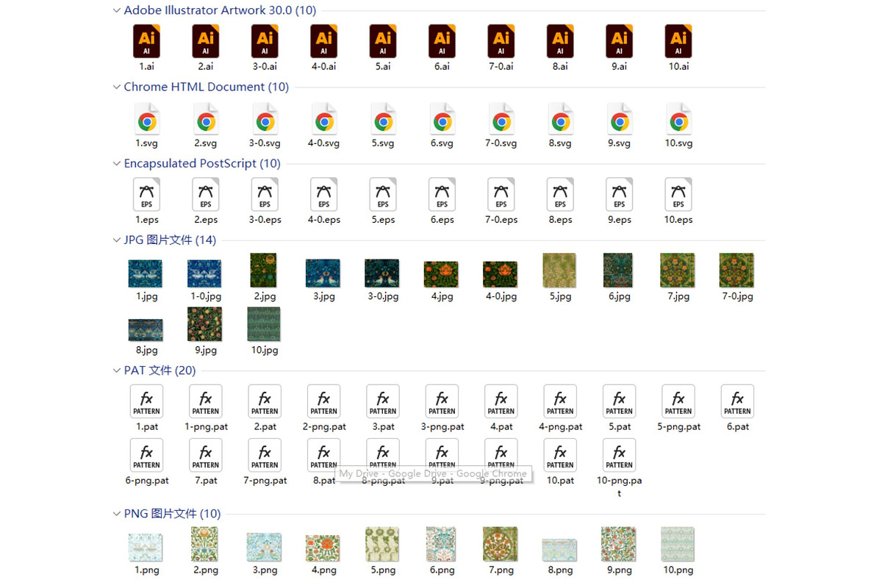Image resolution: width=882 pixels, height=588 pixels.
Task: Select the 3-0.ai Illustrator file icon
Action: click(x=265, y=41)
